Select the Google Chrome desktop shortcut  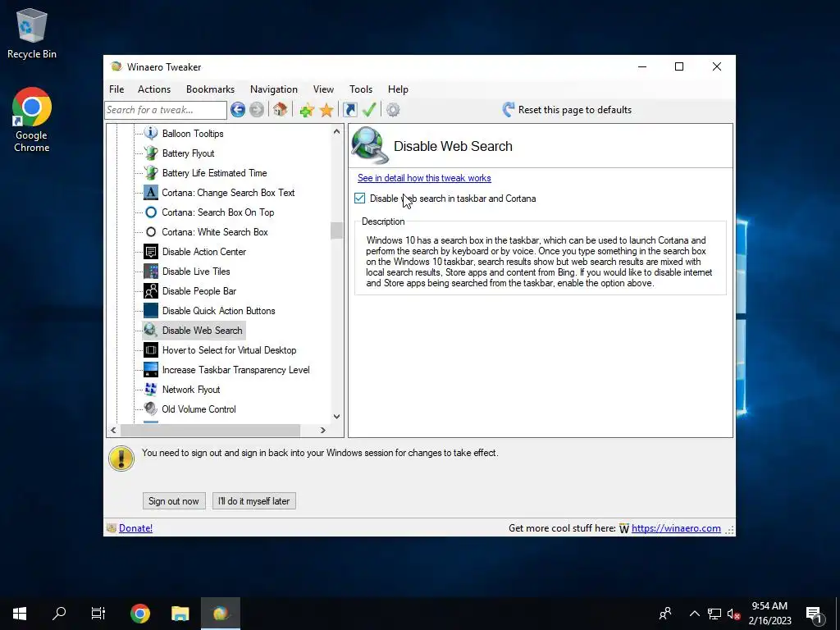tap(32, 120)
